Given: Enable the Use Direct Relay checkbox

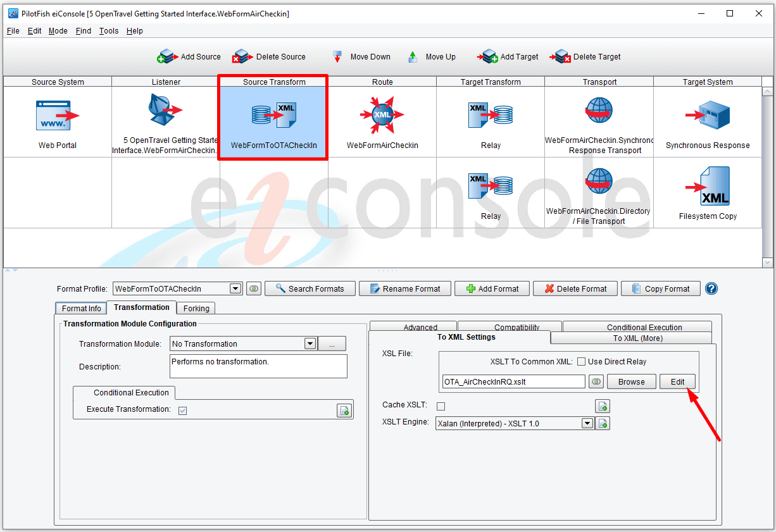Looking at the screenshot, I should (581, 362).
